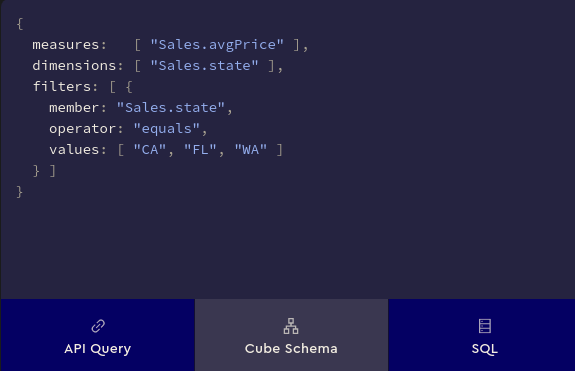Click the dimensions key in the code
Viewport: 575px width, 371px height.
click(x=74, y=66)
